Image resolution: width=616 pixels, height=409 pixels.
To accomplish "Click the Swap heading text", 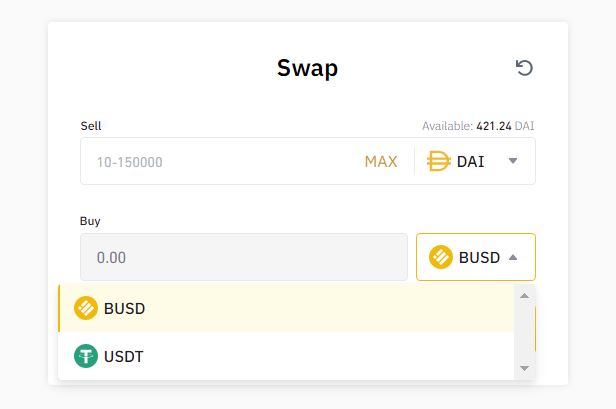I will [307, 68].
